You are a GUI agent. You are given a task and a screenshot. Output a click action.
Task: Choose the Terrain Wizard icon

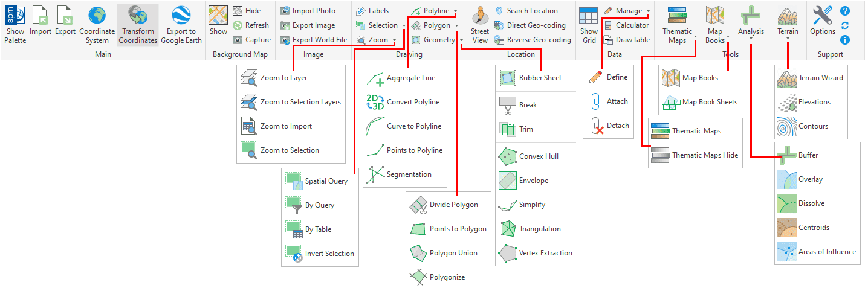786,78
